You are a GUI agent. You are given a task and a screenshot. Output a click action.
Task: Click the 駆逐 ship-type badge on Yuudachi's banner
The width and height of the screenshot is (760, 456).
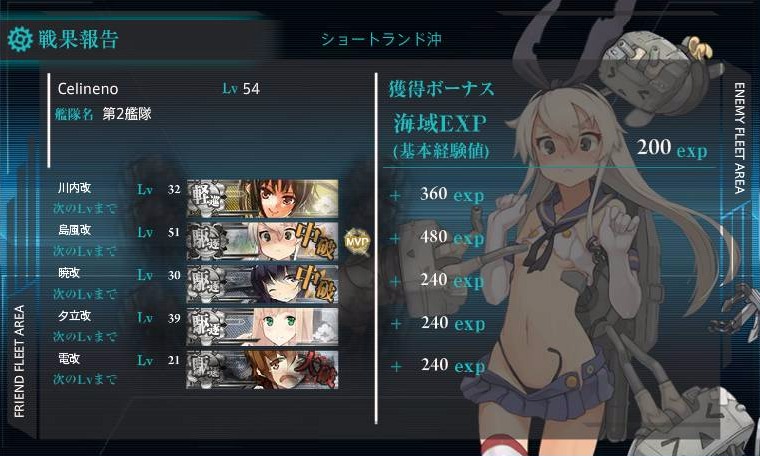coord(206,326)
